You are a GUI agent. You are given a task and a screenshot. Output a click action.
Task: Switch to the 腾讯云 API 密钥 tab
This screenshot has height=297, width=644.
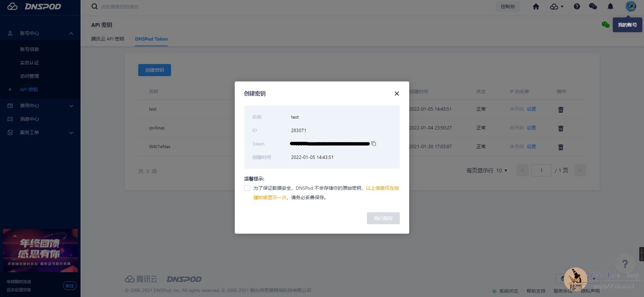click(x=108, y=39)
